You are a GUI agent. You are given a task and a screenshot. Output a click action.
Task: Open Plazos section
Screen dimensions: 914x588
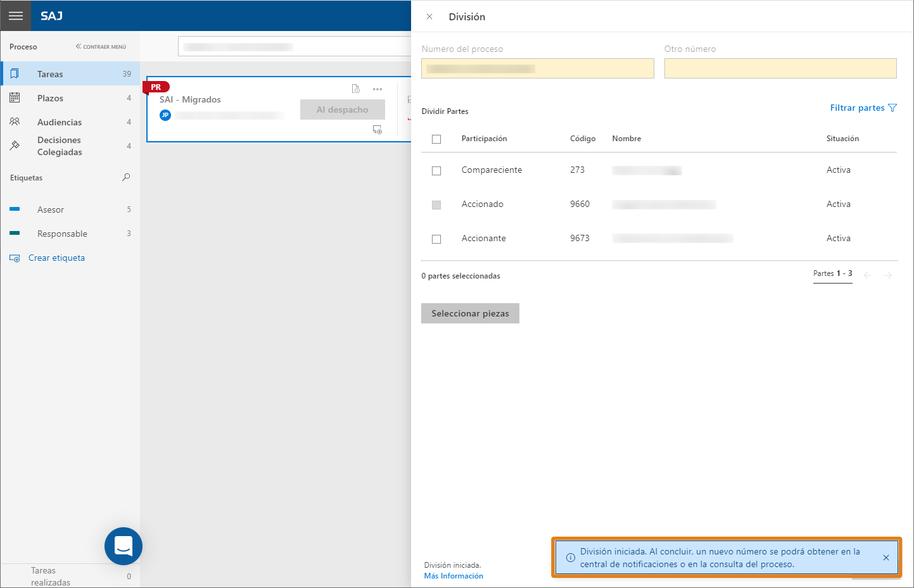tap(70, 98)
